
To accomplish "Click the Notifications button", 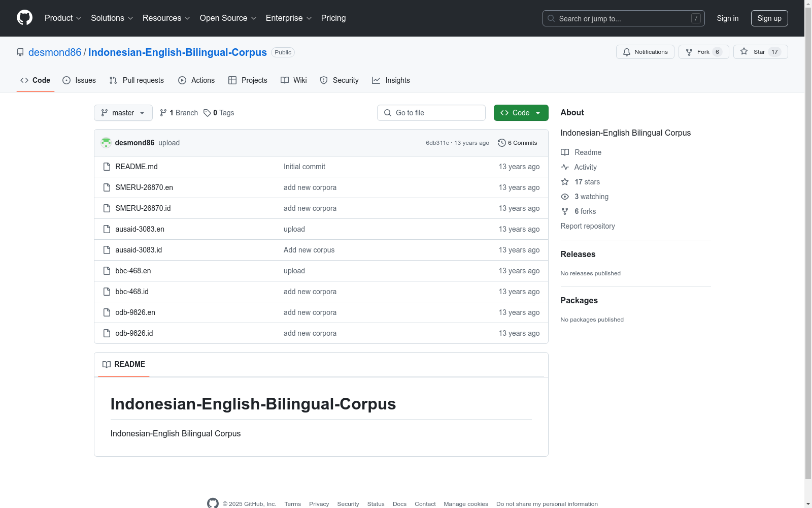I will pos(645,52).
